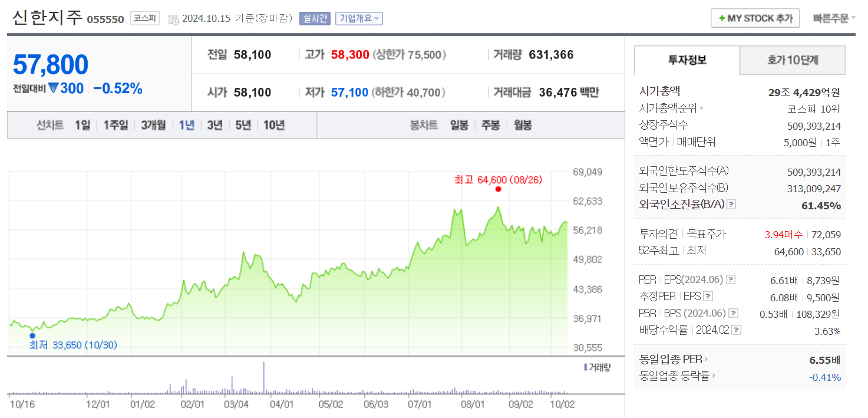Click the calendar icon beside 2024.10.15 date
Image resolution: width=868 pixels, height=418 pixels.
pyautogui.click(x=174, y=19)
